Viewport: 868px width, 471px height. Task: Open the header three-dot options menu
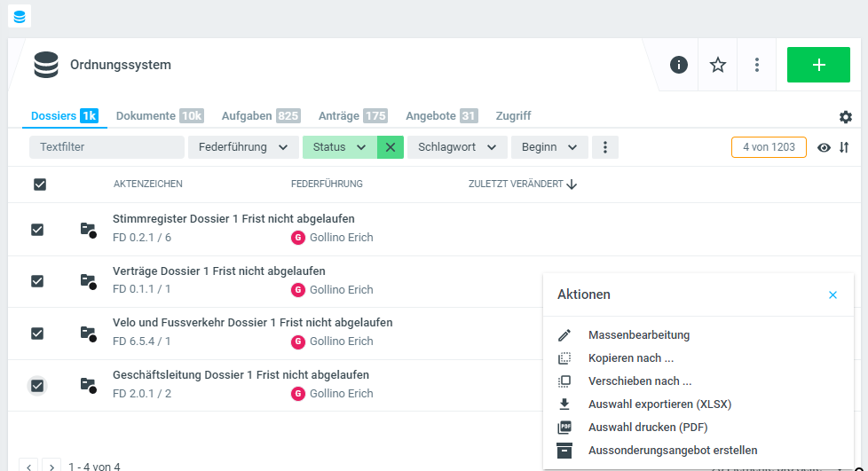click(x=757, y=65)
